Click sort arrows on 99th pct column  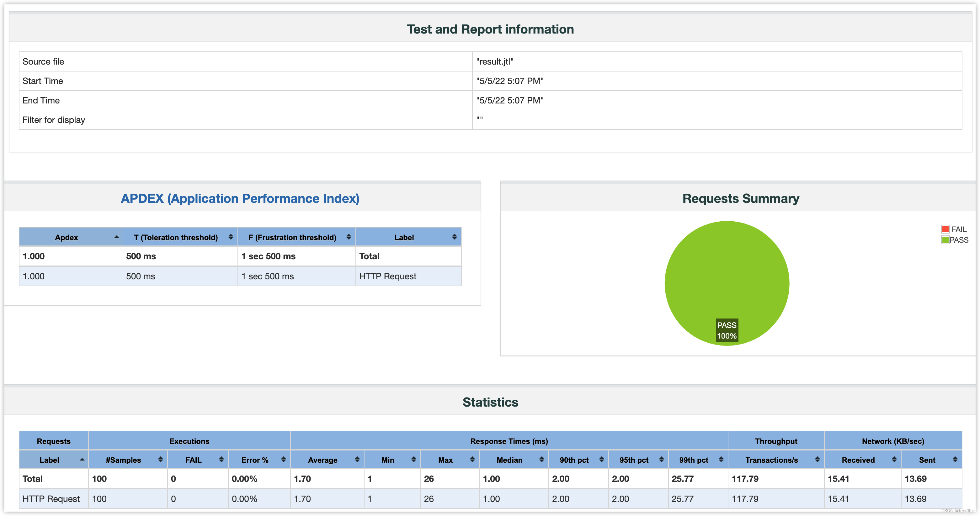(721, 459)
